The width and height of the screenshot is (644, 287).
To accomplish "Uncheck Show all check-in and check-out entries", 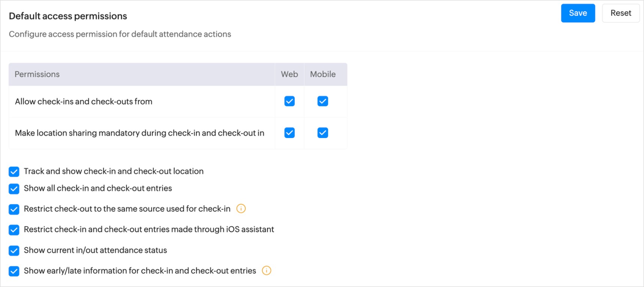I will point(14,189).
